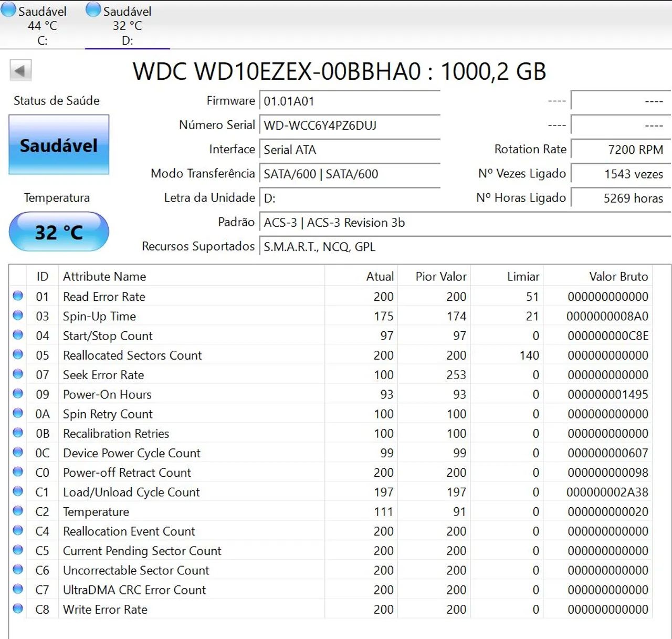This screenshot has width=672, height=639.
Task: Select the Temperature attribute name in table
Action: click(96, 511)
